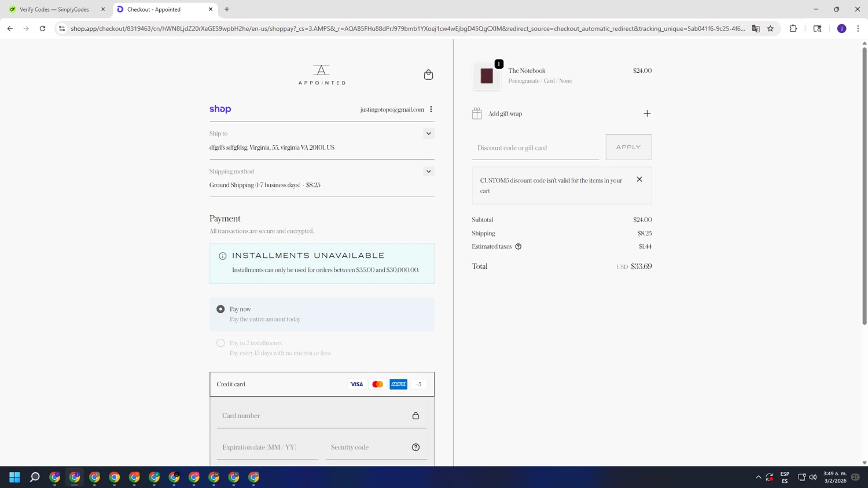Open the Chrome profile avatar
This screenshot has width=868, height=488.
[842, 28]
